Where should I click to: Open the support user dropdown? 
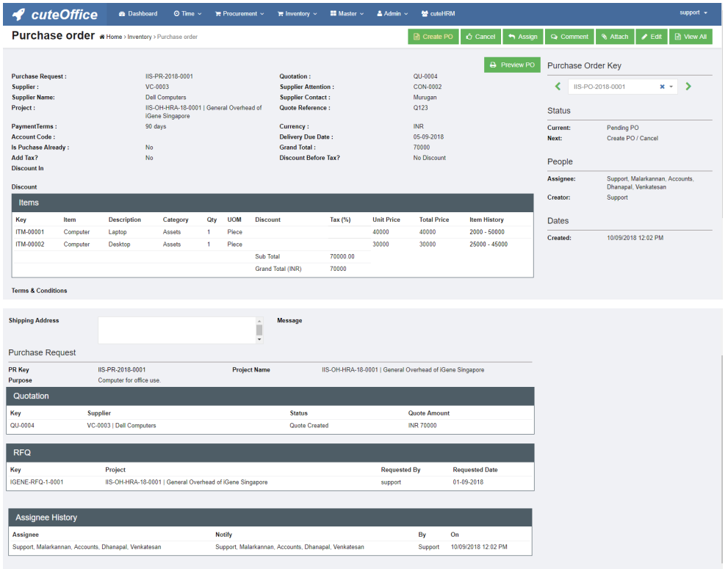point(693,12)
